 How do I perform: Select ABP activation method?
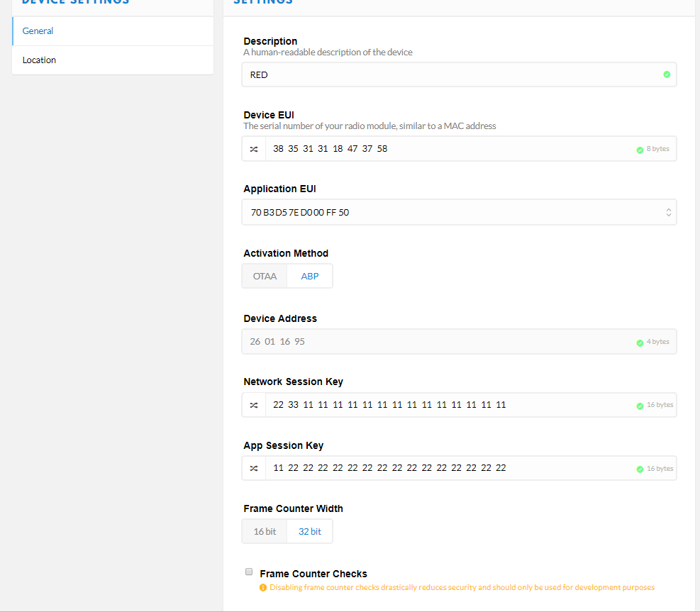point(310,276)
